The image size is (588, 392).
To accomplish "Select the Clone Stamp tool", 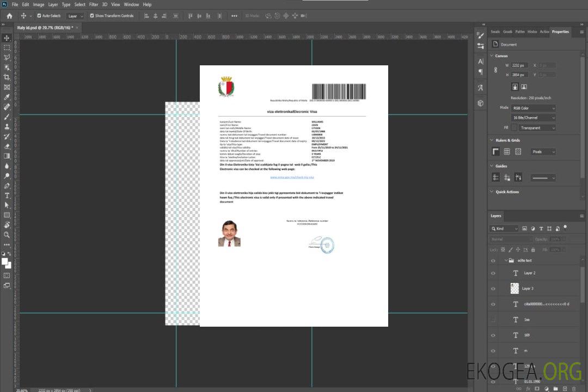I will (7, 126).
